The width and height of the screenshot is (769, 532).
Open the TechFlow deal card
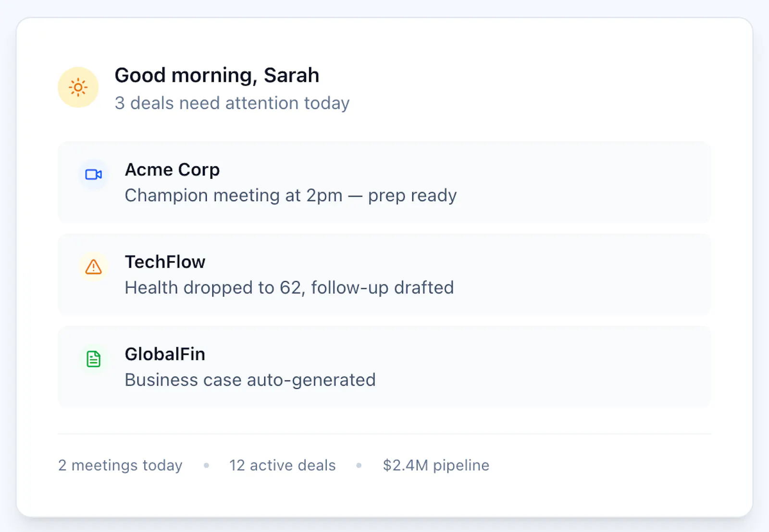click(384, 274)
